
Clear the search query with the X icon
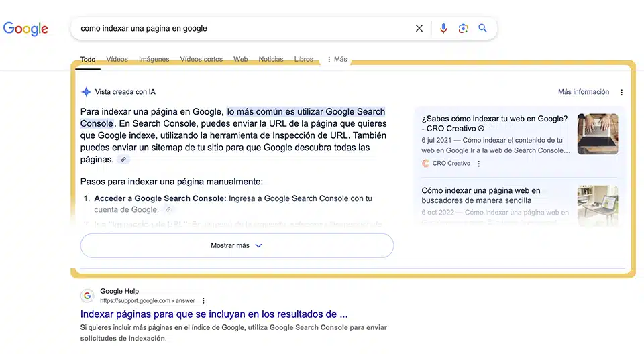pyautogui.click(x=419, y=28)
